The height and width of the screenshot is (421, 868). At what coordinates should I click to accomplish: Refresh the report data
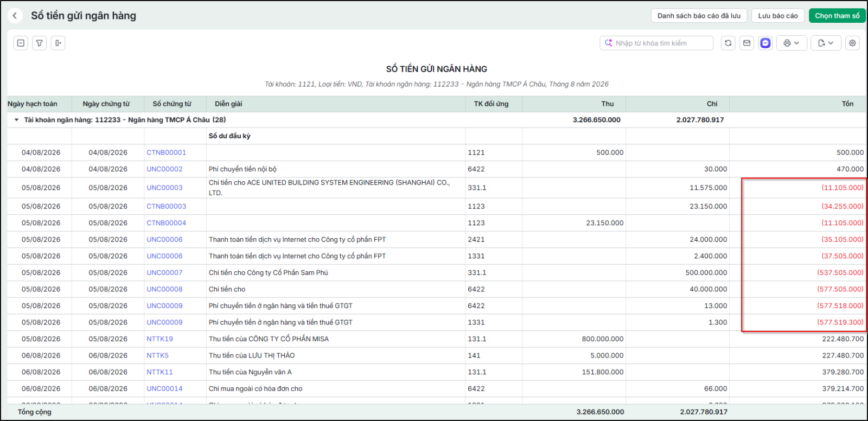point(728,43)
